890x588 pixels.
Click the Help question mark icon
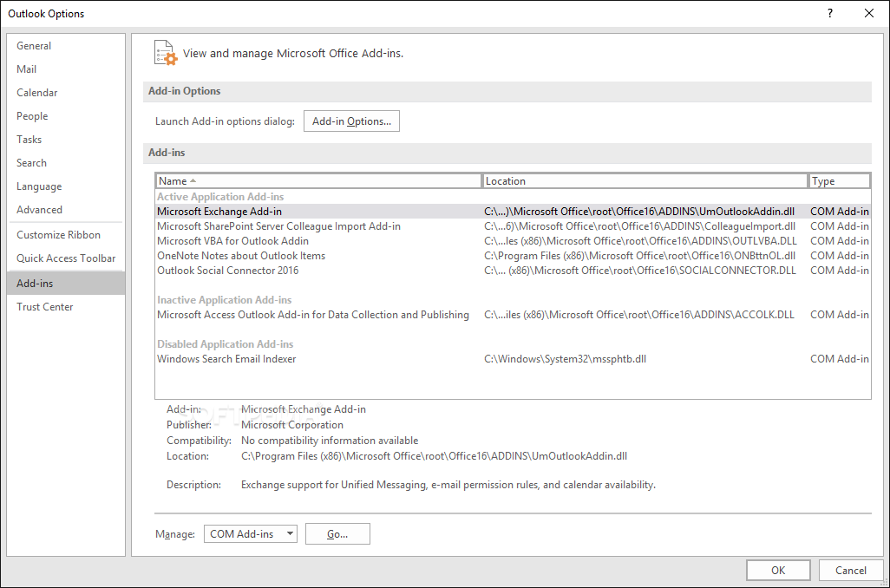click(x=830, y=13)
